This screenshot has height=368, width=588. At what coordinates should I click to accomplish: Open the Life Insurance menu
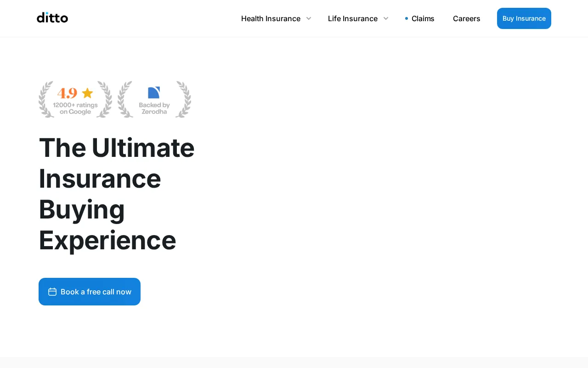pyautogui.click(x=352, y=18)
